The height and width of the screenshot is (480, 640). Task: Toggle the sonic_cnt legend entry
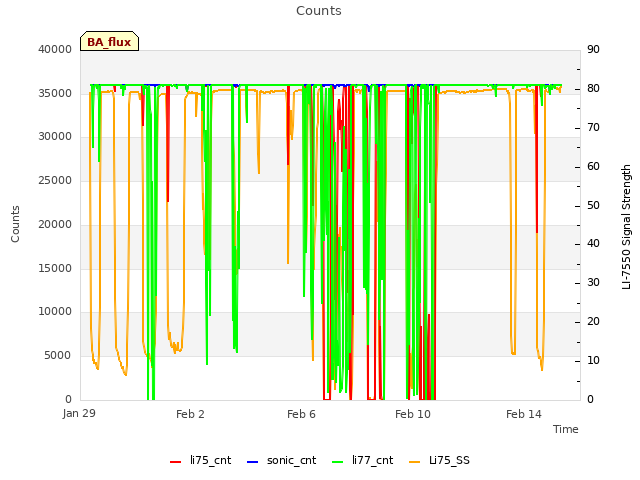tap(282, 461)
